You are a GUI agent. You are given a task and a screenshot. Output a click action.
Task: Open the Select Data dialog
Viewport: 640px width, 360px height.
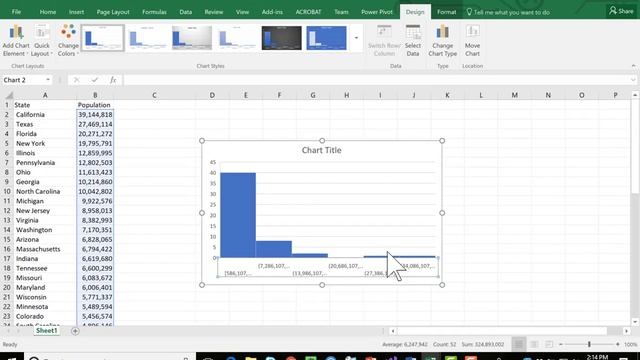[x=413, y=41]
